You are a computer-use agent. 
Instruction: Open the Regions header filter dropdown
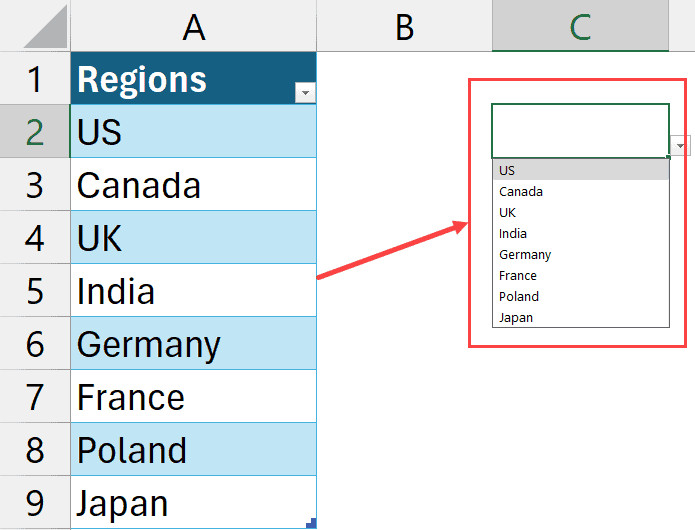[x=305, y=92]
